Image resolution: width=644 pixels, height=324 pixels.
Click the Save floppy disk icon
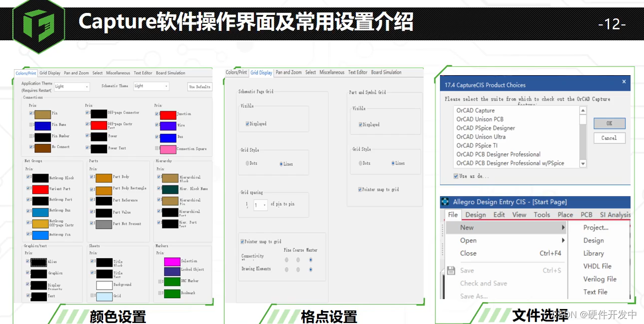[x=451, y=270]
